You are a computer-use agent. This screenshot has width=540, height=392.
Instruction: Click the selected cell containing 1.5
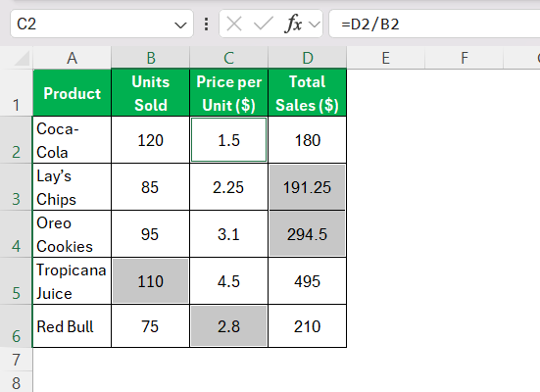[229, 140]
